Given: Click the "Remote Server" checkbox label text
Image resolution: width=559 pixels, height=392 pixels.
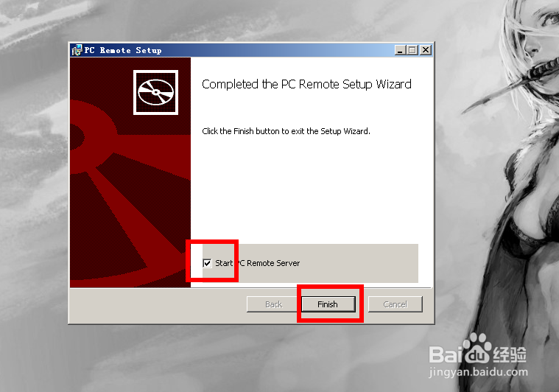Looking at the screenshot, I should 273,263.
